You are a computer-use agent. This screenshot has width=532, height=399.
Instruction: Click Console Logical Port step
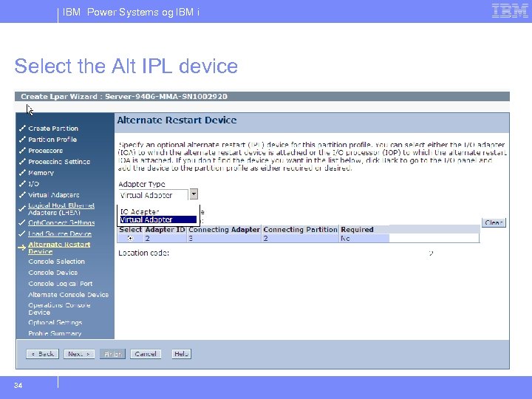(x=61, y=284)
